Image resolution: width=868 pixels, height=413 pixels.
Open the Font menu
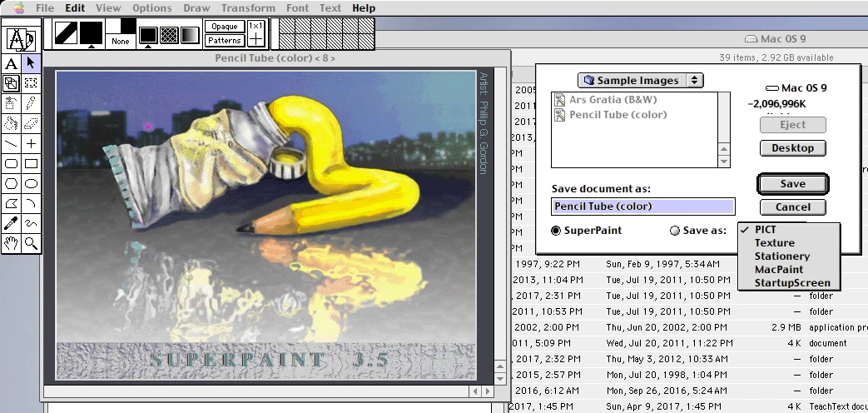coord(297,8)
